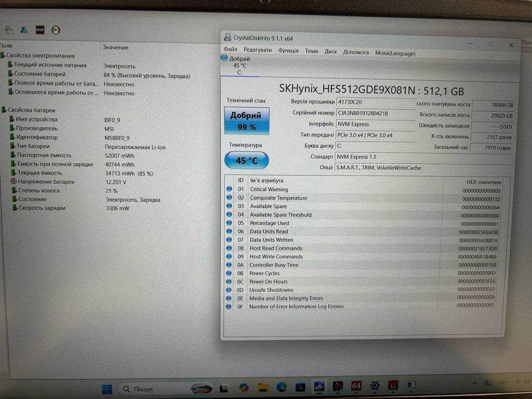Open the Диск menu

[331, 51]
